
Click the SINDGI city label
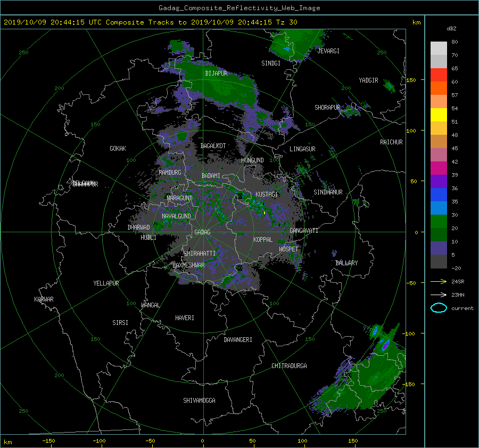tap(271, 63)
